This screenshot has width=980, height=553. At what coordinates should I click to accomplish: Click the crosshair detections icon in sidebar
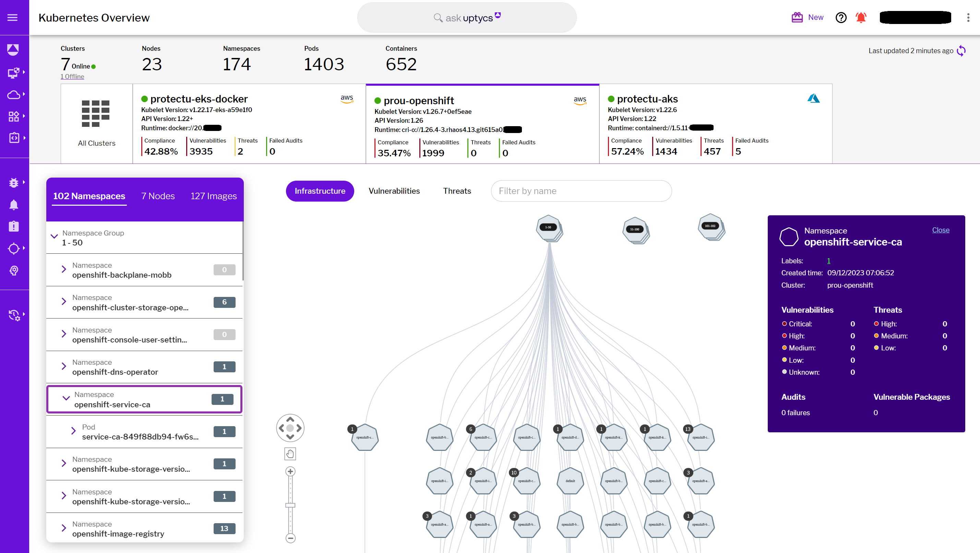14,248
